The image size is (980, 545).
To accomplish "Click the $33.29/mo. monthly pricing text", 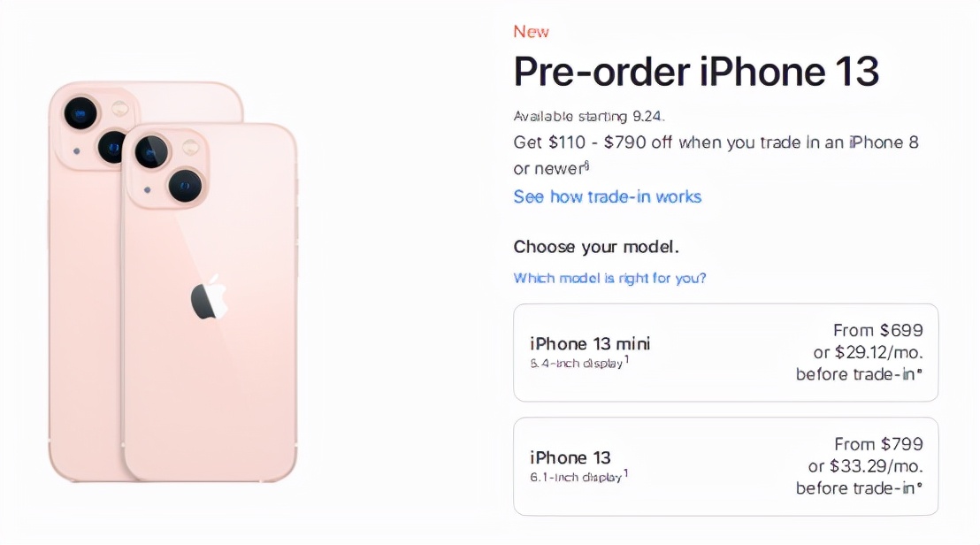I will 870,466.
